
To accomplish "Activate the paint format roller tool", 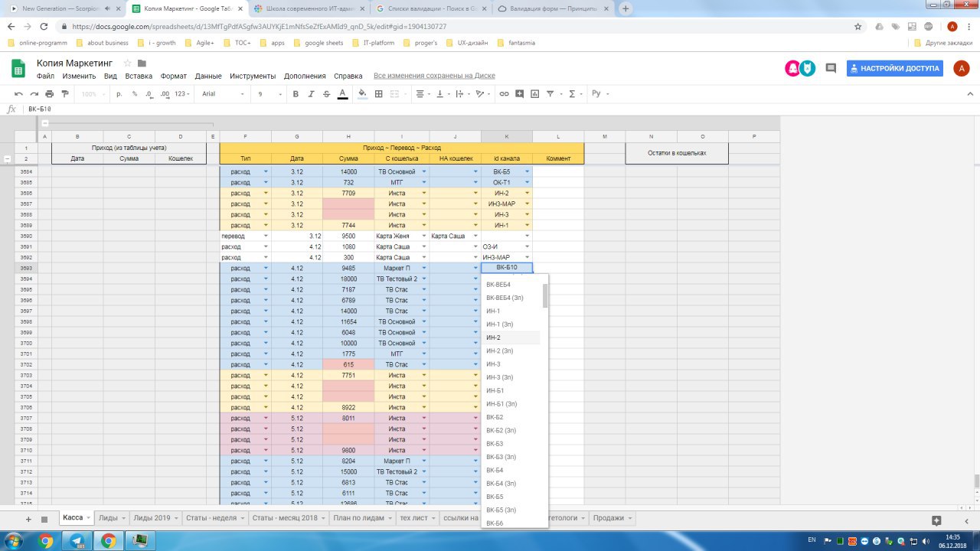I will 64,93.
